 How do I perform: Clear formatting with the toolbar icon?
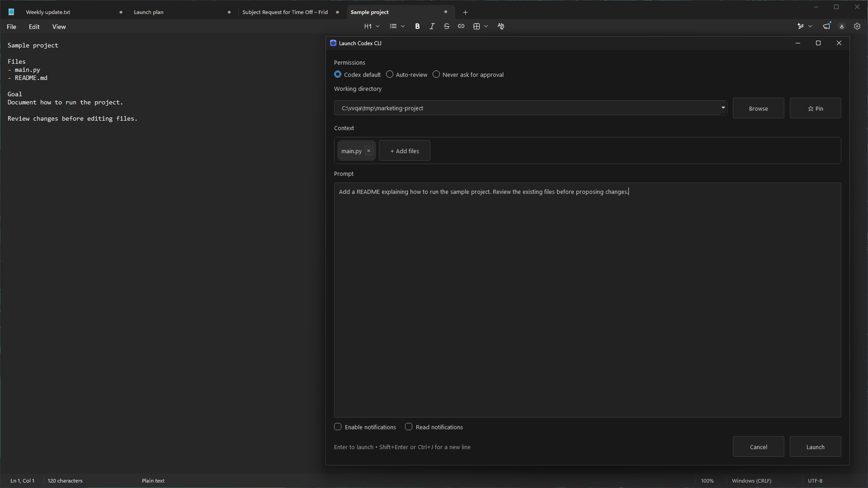[501, 27]
